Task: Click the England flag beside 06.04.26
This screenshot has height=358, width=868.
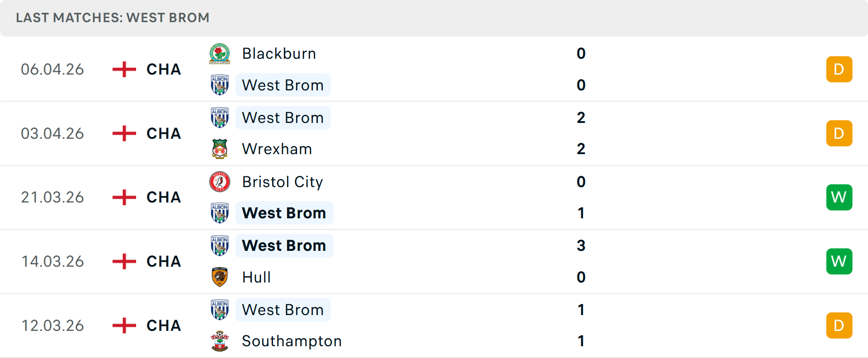Action: pyautogui.click(x=123, y=69)
